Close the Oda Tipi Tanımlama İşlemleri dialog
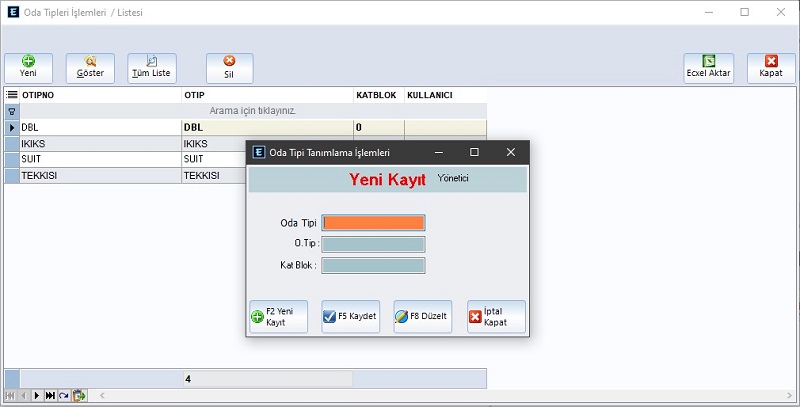 click(511, 152)
